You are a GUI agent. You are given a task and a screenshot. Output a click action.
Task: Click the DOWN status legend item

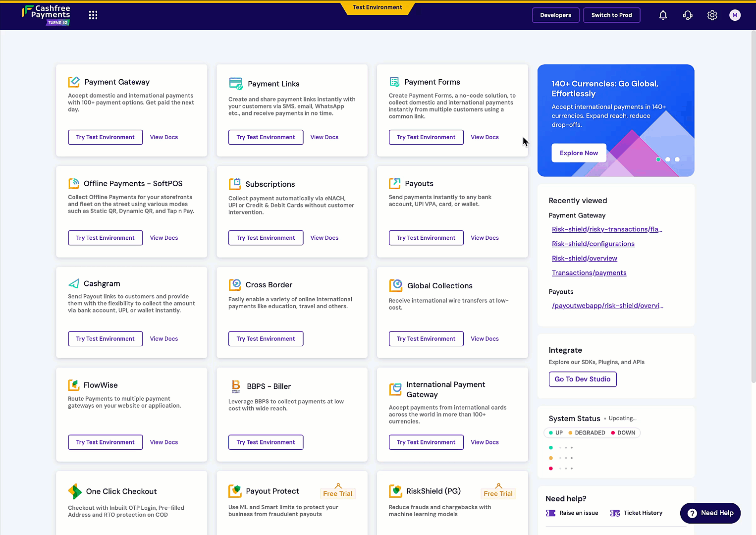point(623,433)
